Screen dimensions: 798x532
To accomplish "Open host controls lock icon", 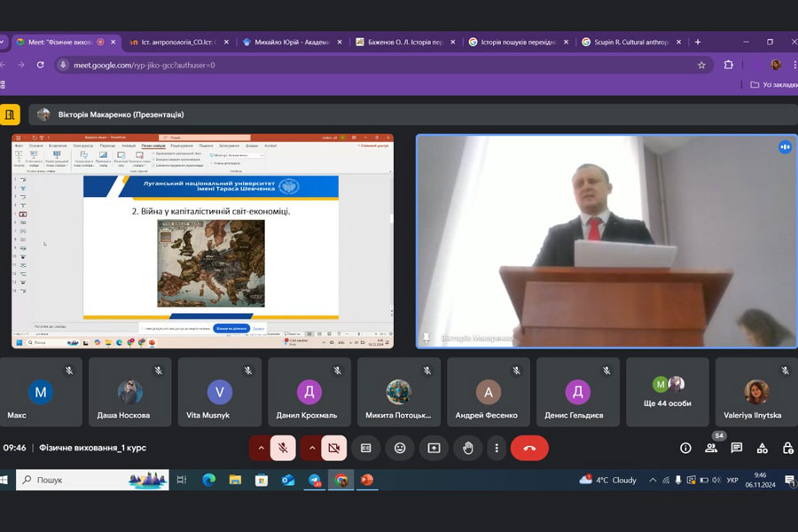I will [x=787, y=448].
